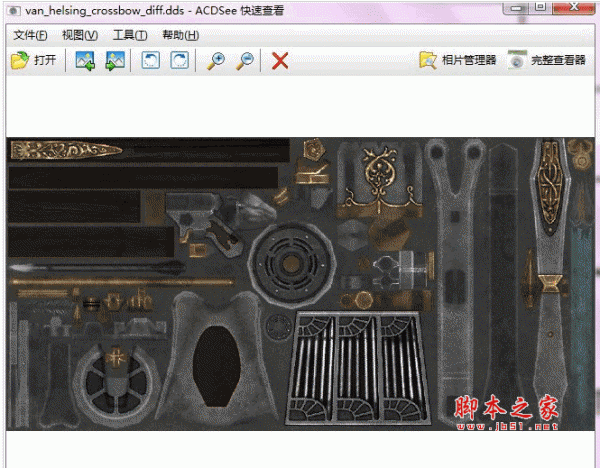The image size is (600, 468).
Task: Click the 相片管理器 folder icon
Action: (x=428, y=60)
